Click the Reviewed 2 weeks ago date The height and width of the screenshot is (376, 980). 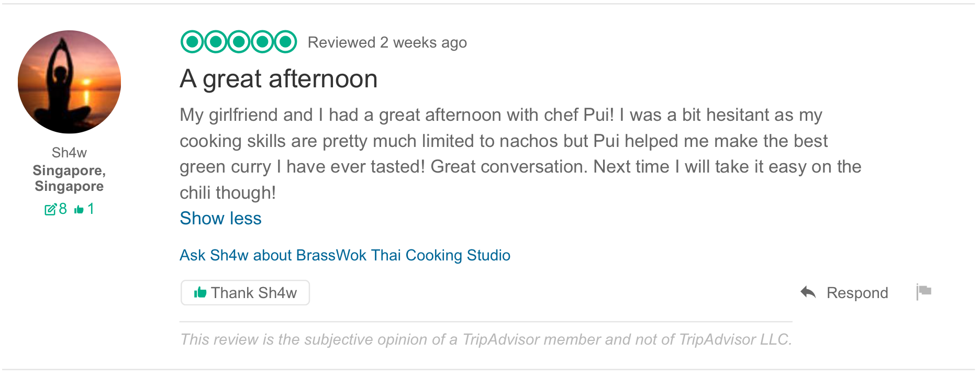point(387,42)
